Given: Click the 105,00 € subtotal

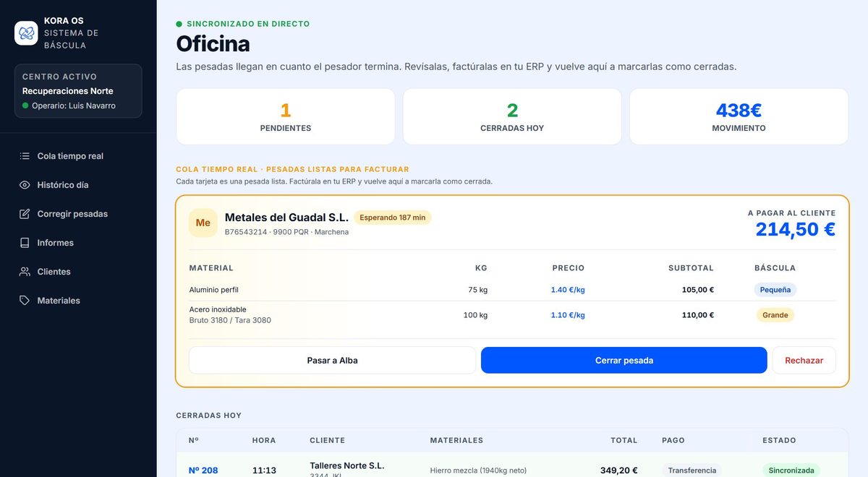Looking at the screenshot, I should (x=698, y=290).
